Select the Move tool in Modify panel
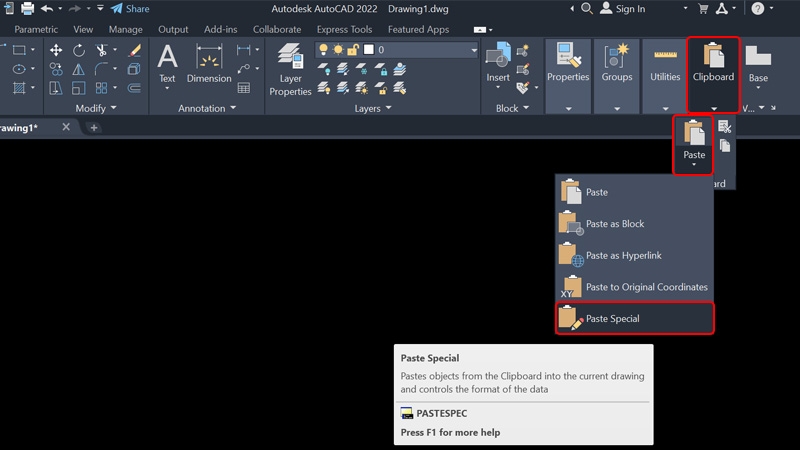Image resolution: width=800 pixels, height=450 pixels. click(56, 50)
